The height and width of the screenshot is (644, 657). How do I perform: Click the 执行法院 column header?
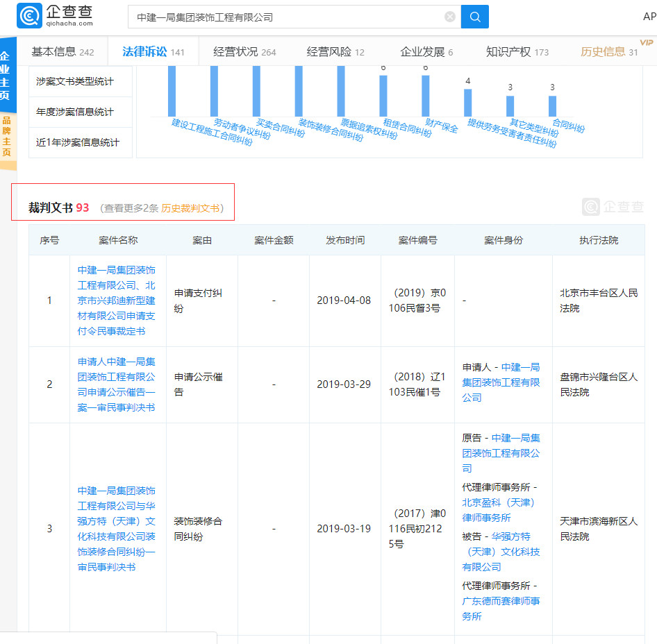point(599,240)
